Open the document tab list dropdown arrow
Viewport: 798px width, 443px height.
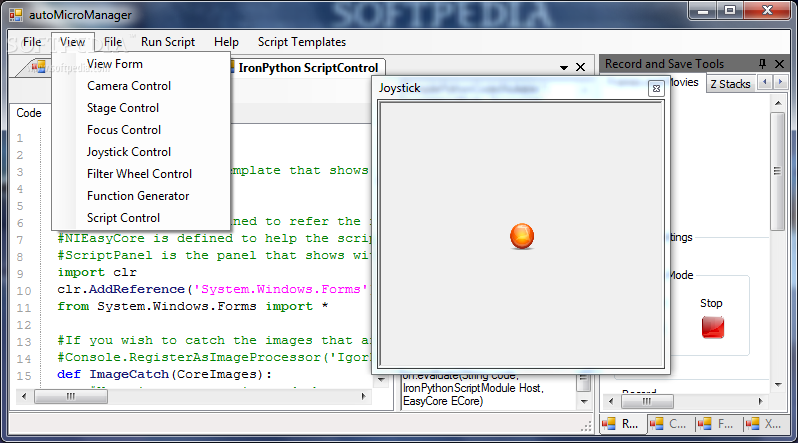point(564,67)
